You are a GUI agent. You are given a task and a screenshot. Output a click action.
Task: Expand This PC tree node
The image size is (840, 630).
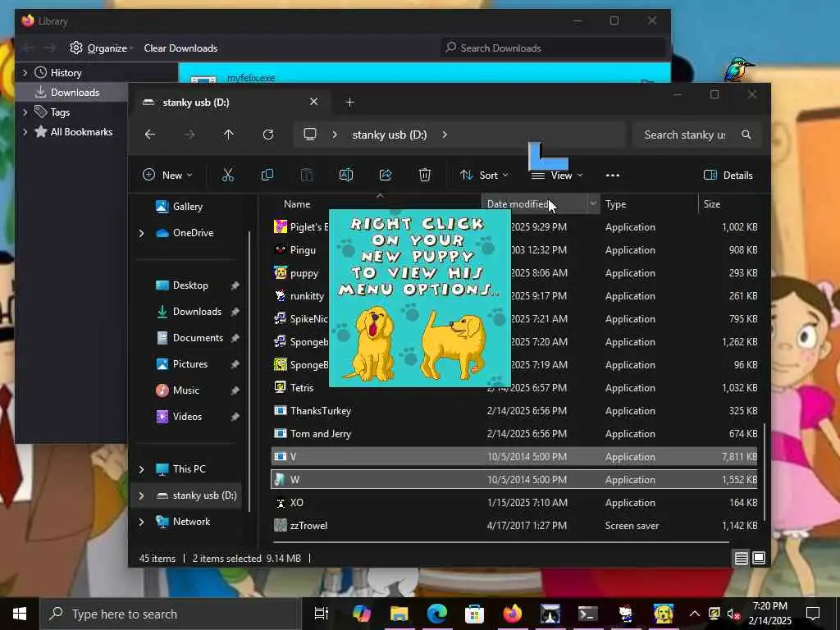pos(141,469)
